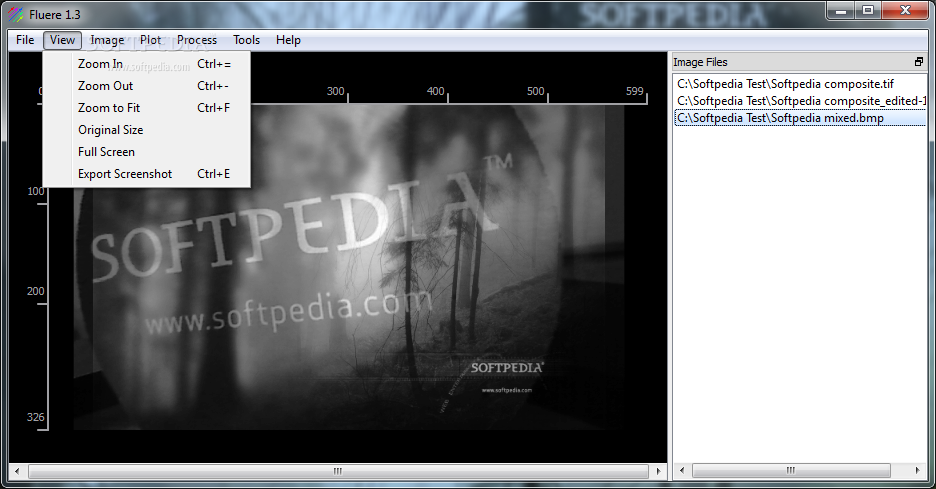Undock the Image Files panel
This screenshot has height=489, width=936.
[919, 62]
